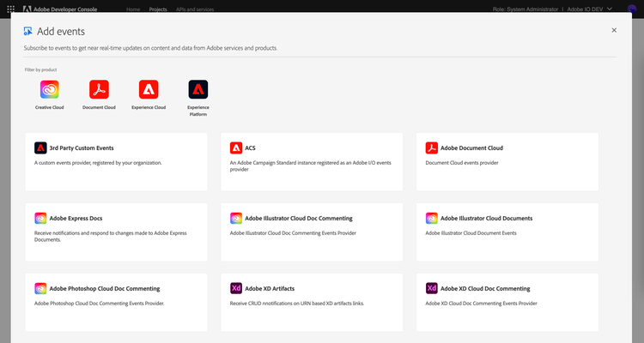Select the Experience Cloud filter icon

(x=149, y=89)
